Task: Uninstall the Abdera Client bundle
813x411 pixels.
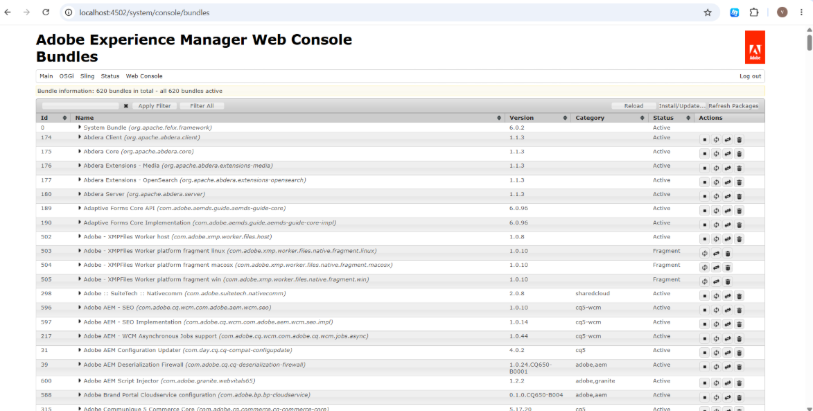Action: [739, 140]
